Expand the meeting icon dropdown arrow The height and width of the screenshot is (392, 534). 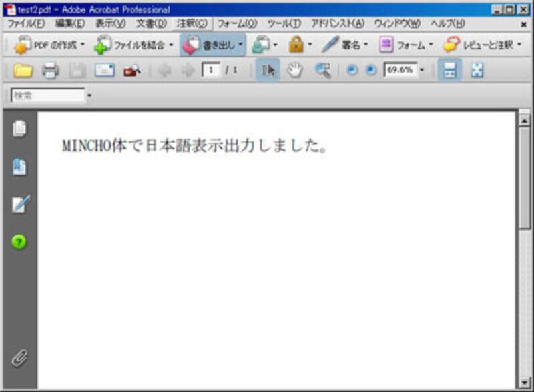pyautogui.click(x=275, y=45)
